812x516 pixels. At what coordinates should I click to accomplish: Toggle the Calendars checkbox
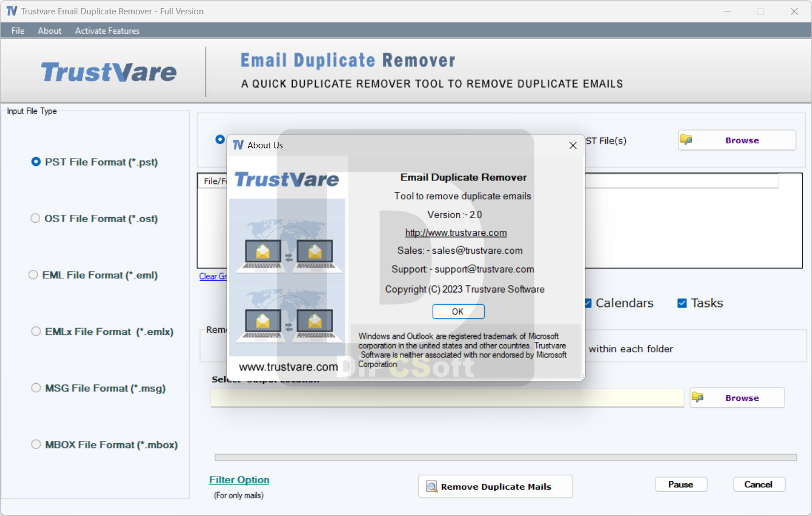pos(588,304)
